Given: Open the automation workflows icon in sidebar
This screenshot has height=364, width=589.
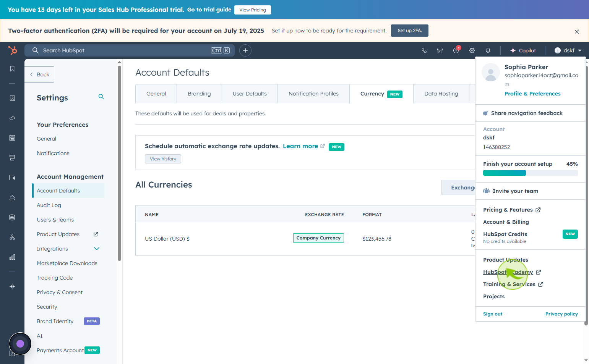Looking at the screenshot, I should pos(12,237).
